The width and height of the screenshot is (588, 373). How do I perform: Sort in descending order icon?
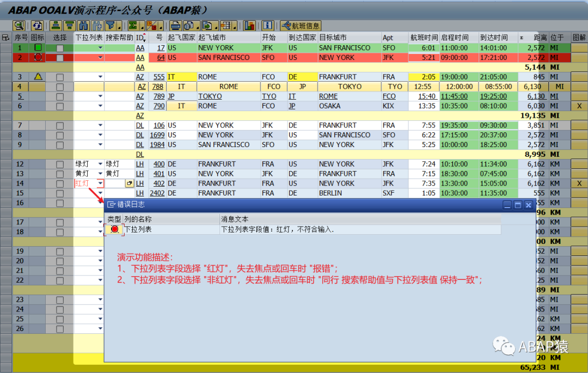click(69, 26)
